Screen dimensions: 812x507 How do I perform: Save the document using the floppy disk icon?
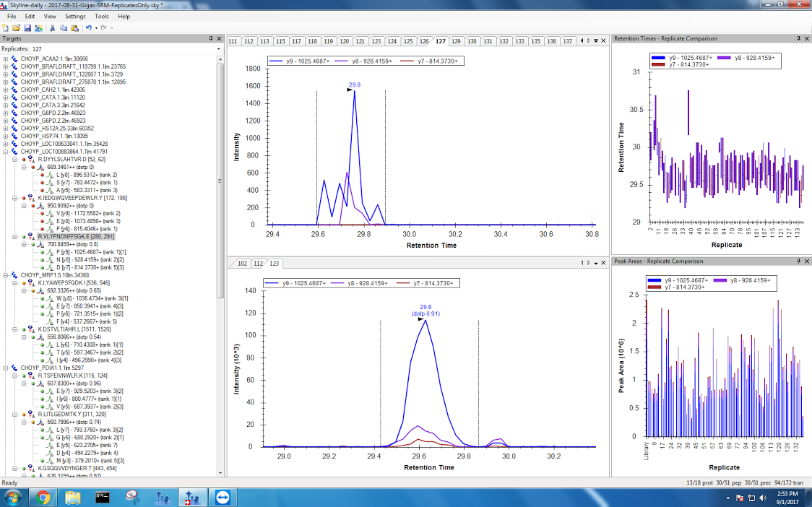click(27, 27)
